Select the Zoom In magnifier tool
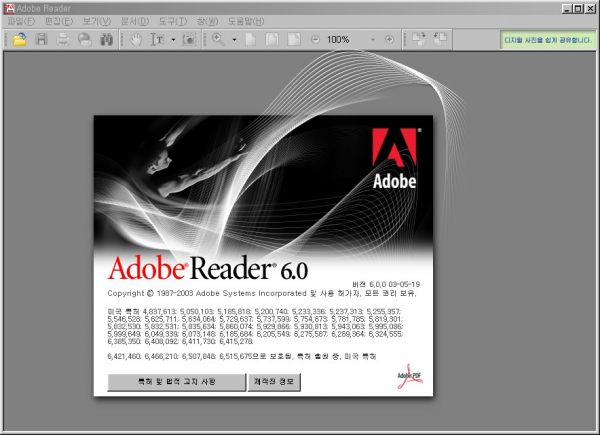This screenshot has height=435, width=600. (x=218, y=39)
